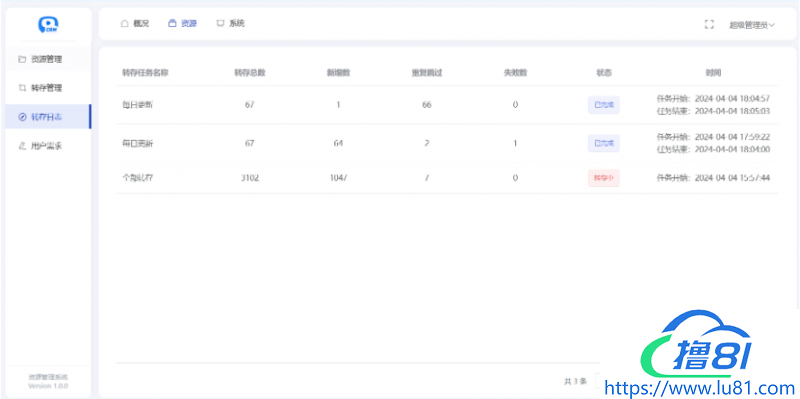This screenshot has width=800, height=399.
Task: Click the pencil icon beside 用户需求
Action: click(22, 146)
